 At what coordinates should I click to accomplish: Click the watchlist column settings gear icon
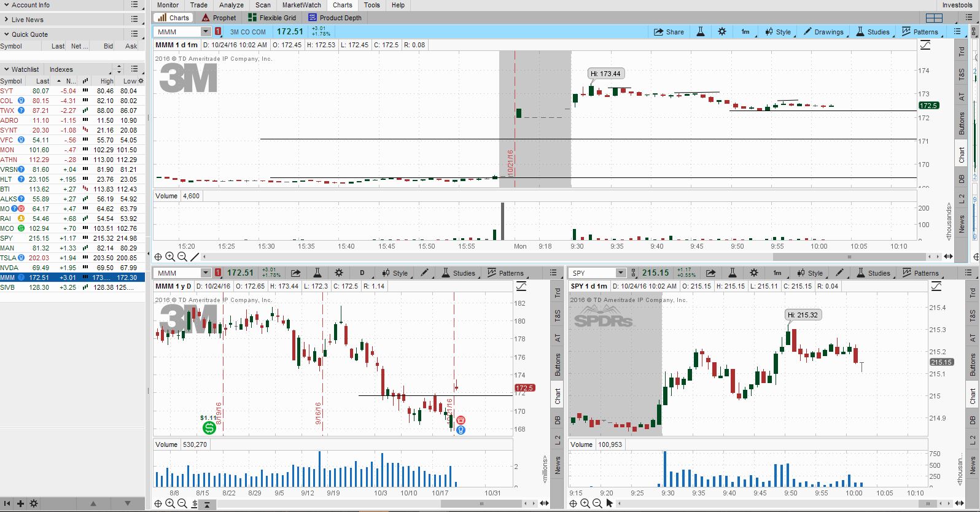tap(141, 81)
